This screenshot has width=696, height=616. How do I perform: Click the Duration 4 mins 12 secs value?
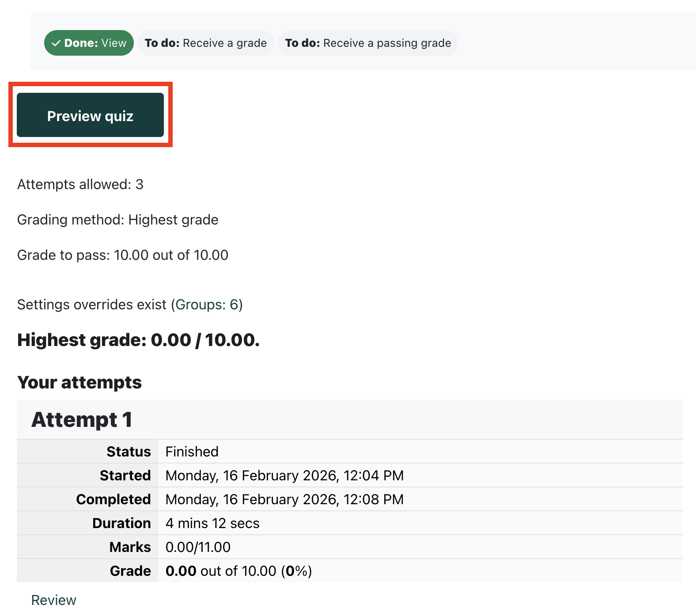click(x=212, y=523)
